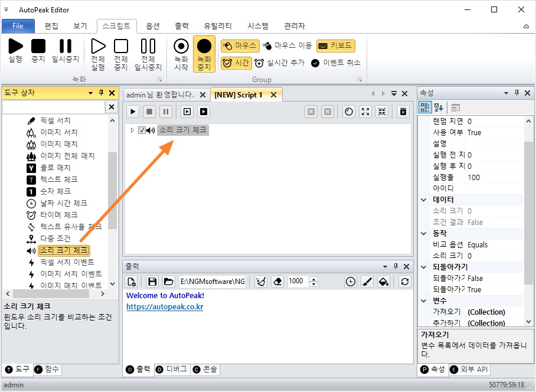Expand the 소리 크기 체크 script node

point(132,130)
